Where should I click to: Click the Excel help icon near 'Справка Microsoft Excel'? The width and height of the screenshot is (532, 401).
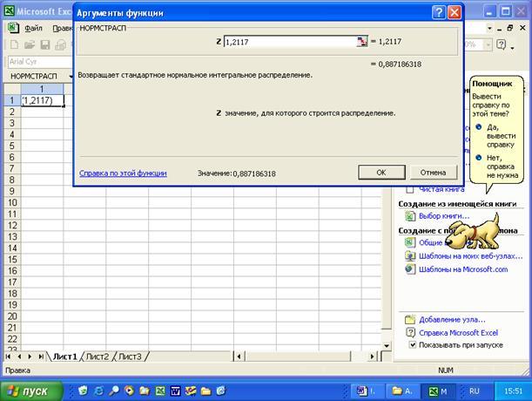(x=410, y=332)
